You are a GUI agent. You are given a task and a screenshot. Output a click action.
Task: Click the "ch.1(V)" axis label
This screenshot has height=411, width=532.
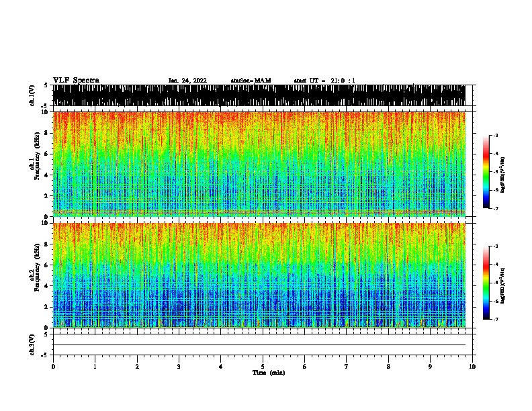tap(32, 95)
